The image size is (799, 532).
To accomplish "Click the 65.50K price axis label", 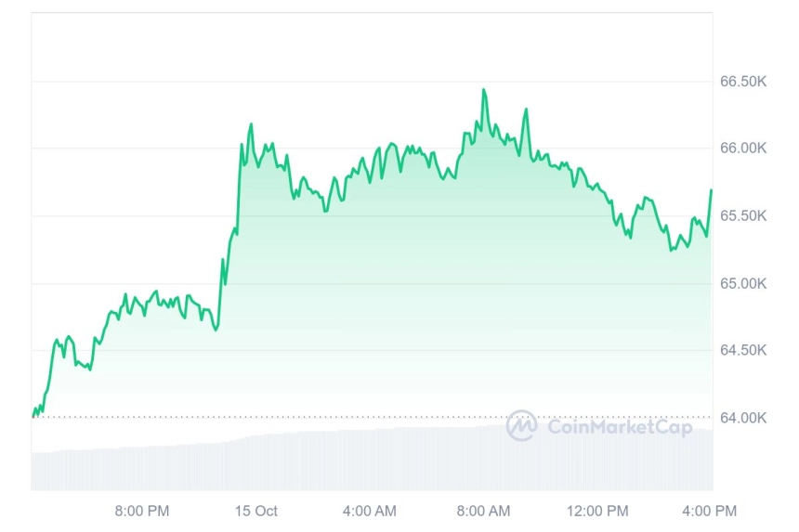I will click(743, 215).
